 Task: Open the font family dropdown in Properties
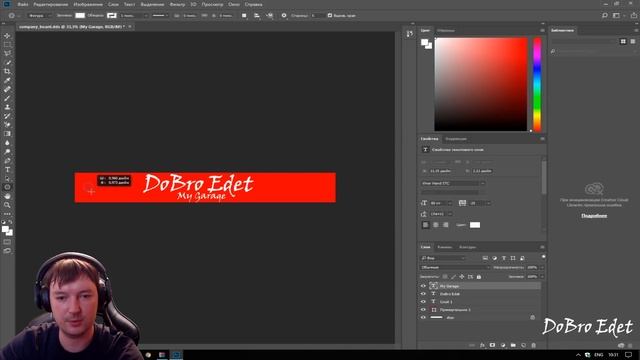tap(453, 183)
